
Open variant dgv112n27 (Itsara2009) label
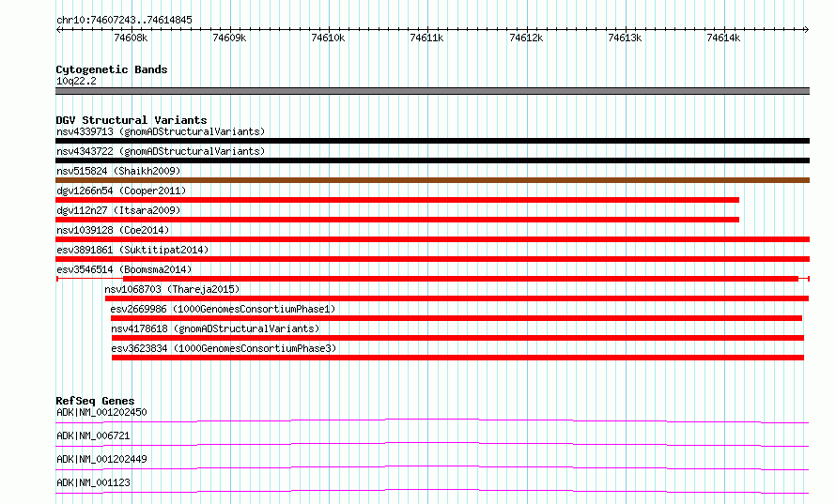118,210
